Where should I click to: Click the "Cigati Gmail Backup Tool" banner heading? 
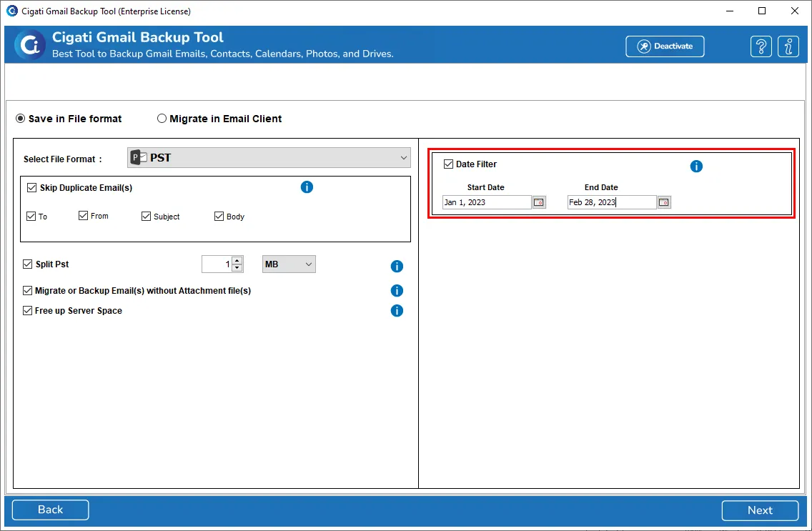138,37
